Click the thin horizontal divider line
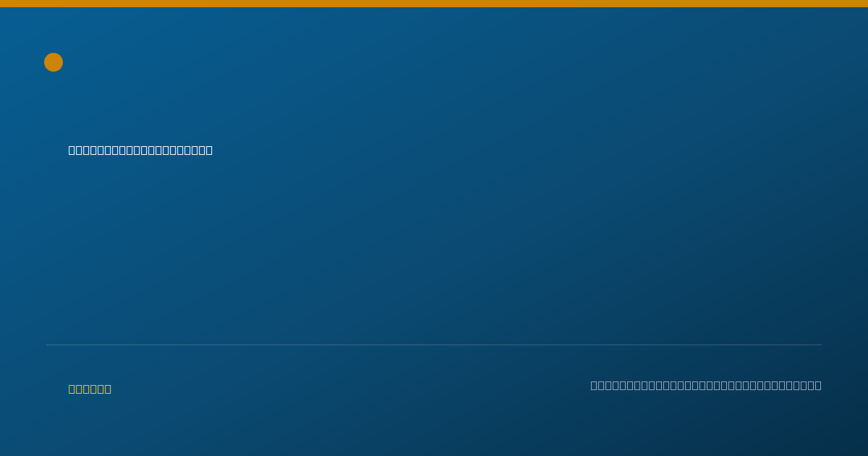Viewport: 868px width, 456px height. point(434,345)
